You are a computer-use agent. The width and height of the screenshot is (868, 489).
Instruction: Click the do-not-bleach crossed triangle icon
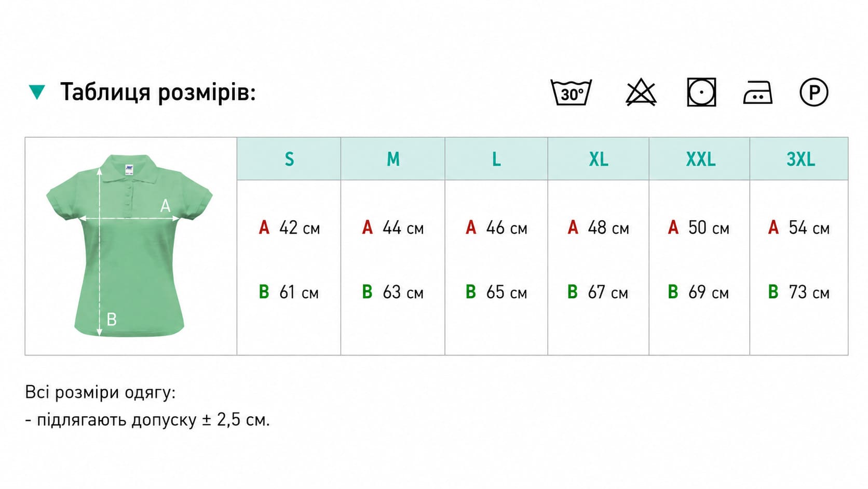click(641, 92)
